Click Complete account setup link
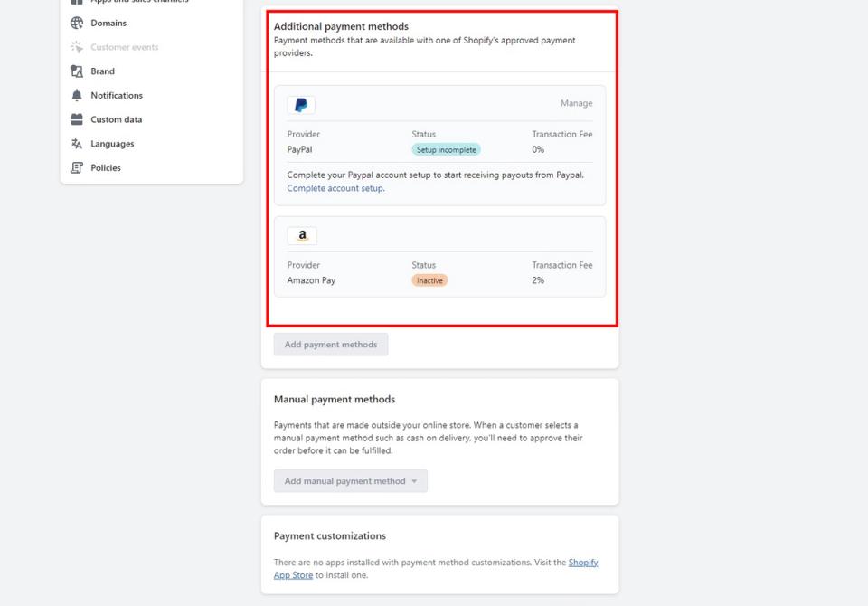868x606 pixels. (335, 188)
